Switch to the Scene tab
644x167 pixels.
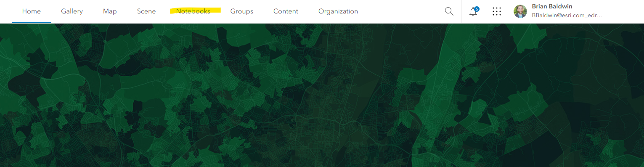click(146, 11)
